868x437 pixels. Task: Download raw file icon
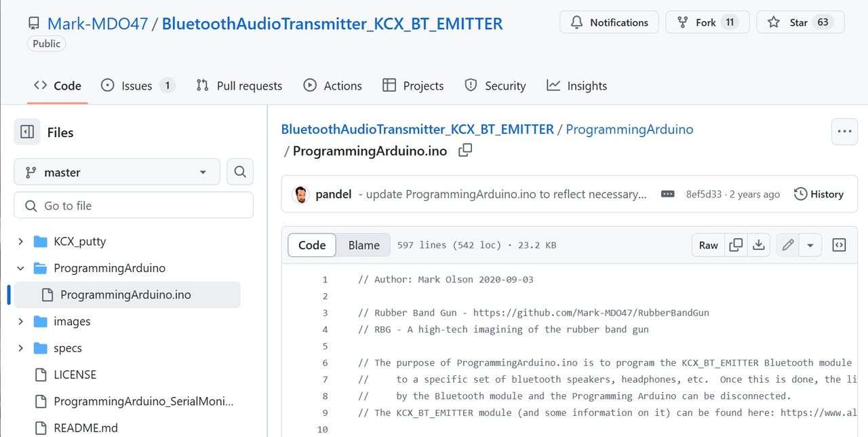tap(759, 245)
